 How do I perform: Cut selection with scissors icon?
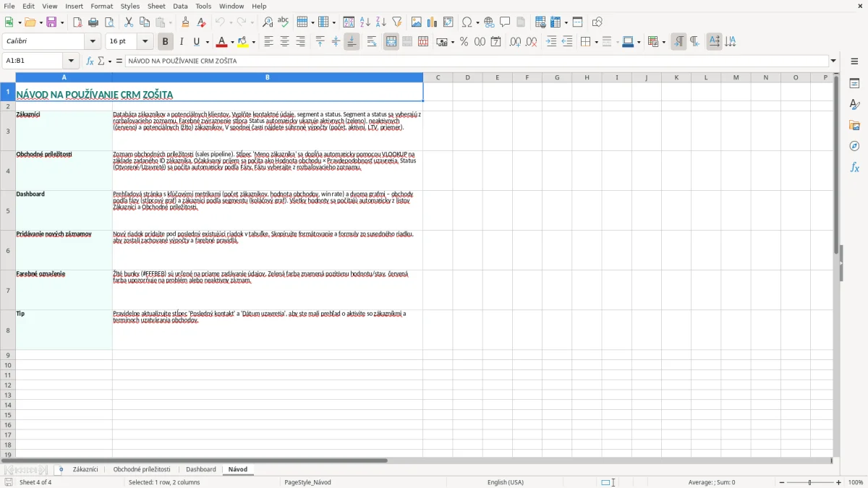(x=129, y=22)
